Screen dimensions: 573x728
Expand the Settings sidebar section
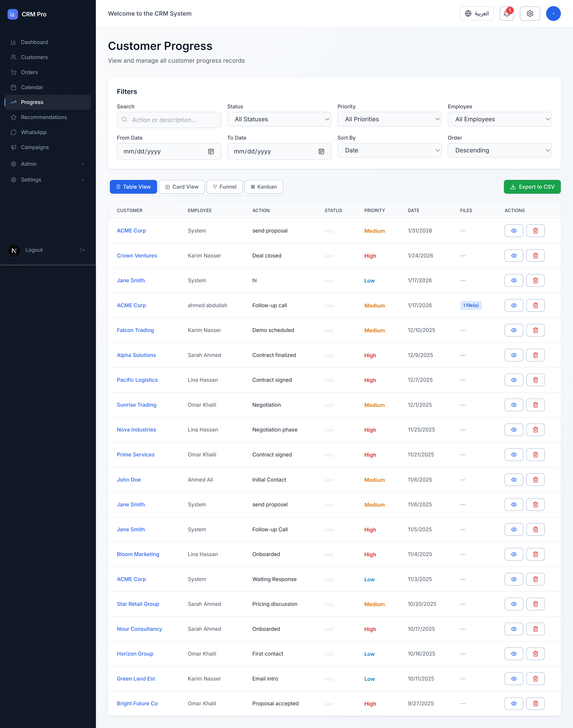click(x=48, y=180)
